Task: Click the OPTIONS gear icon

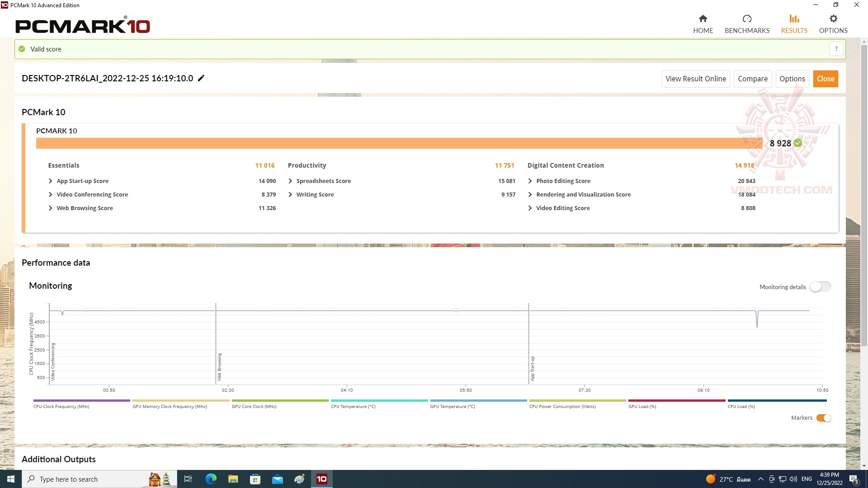Action: [x=834, y=19]
